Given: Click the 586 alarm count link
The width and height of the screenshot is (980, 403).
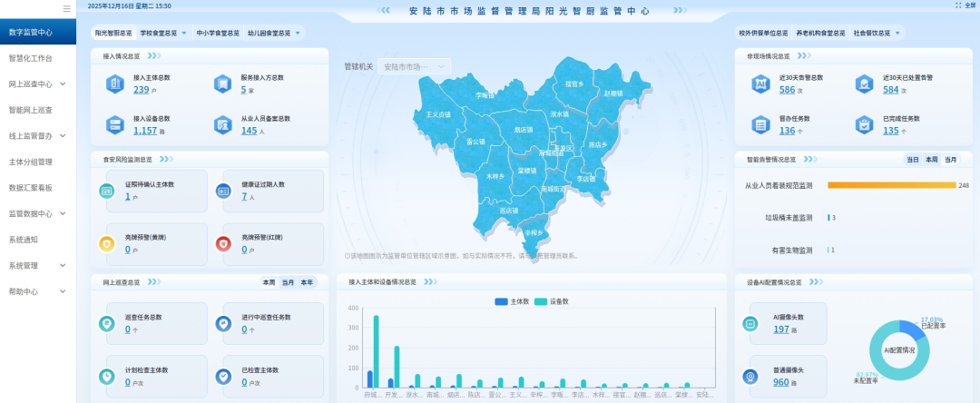Looking at the screenshot, I should [x=787, y=90].
